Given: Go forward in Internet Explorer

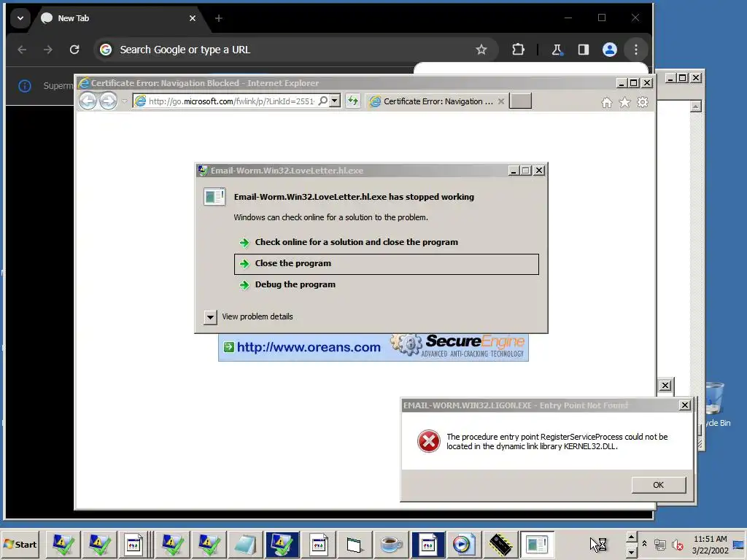Looking at the screenshot, I should click(108, 101).
